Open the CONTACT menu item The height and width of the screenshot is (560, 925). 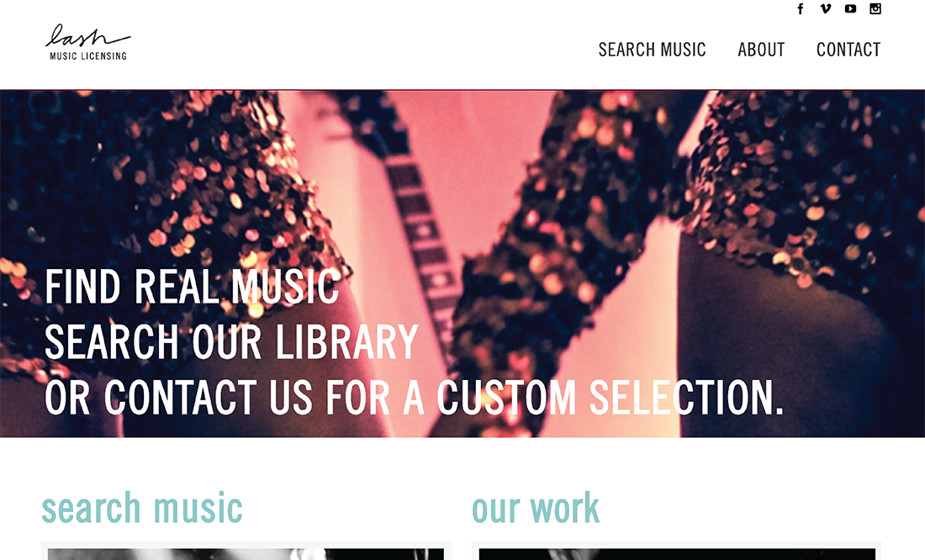848,50
